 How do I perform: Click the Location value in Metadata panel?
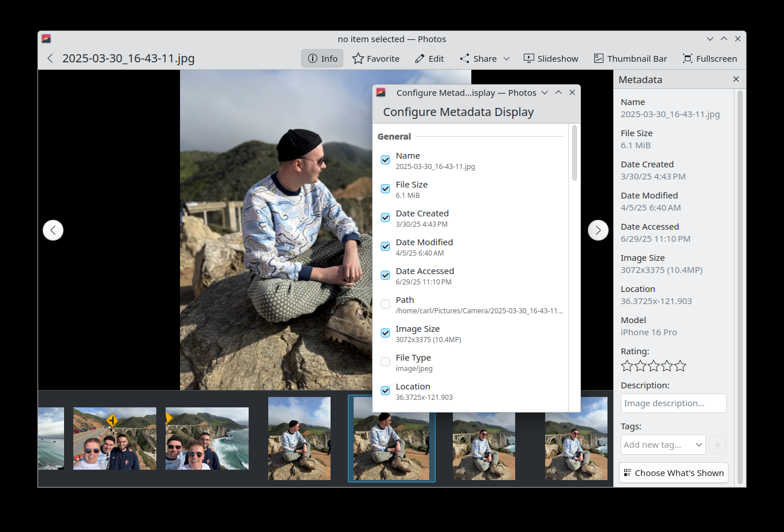coord(656,301)
